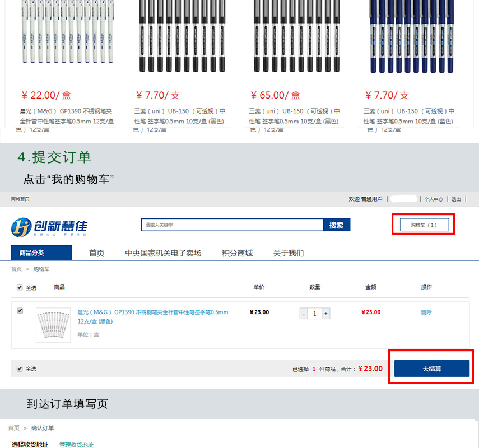Open 个人中心 link
479x448 pixels.
[x=434, y=199]
